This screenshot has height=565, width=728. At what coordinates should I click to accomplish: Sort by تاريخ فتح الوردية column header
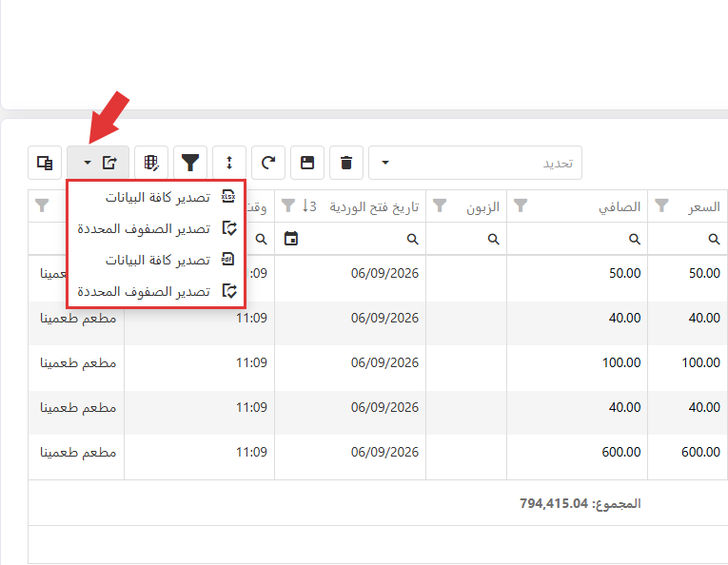tap(374, 206)
